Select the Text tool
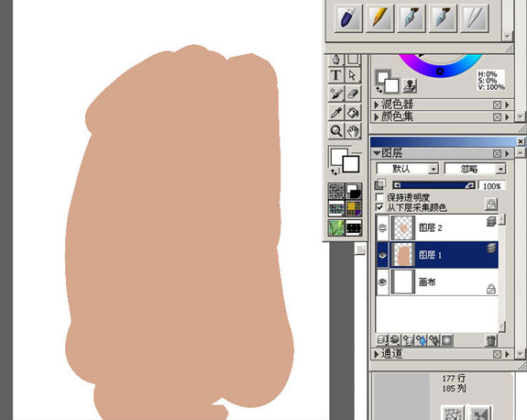 tap(336, 75)
